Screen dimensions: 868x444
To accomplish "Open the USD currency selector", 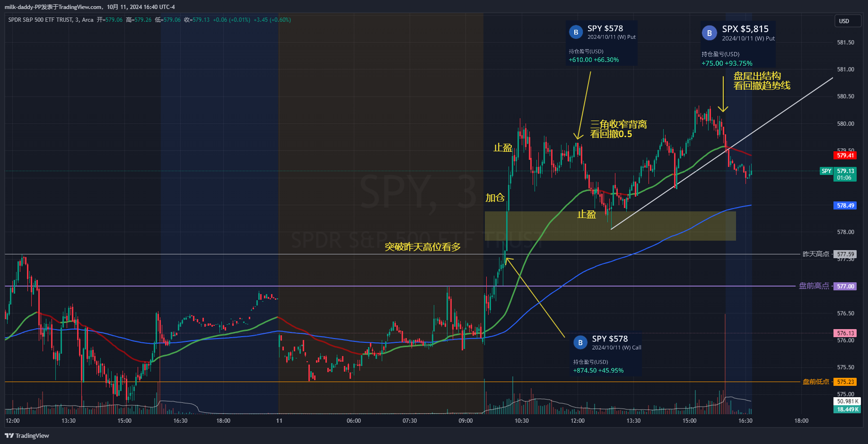I will [847, 21].
